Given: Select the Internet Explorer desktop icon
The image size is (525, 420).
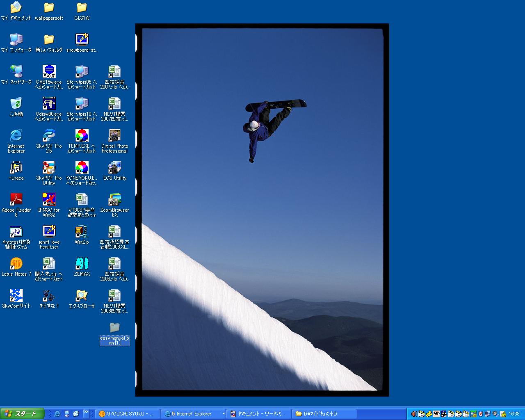Looking at the screenshot, I should point(16,141).
